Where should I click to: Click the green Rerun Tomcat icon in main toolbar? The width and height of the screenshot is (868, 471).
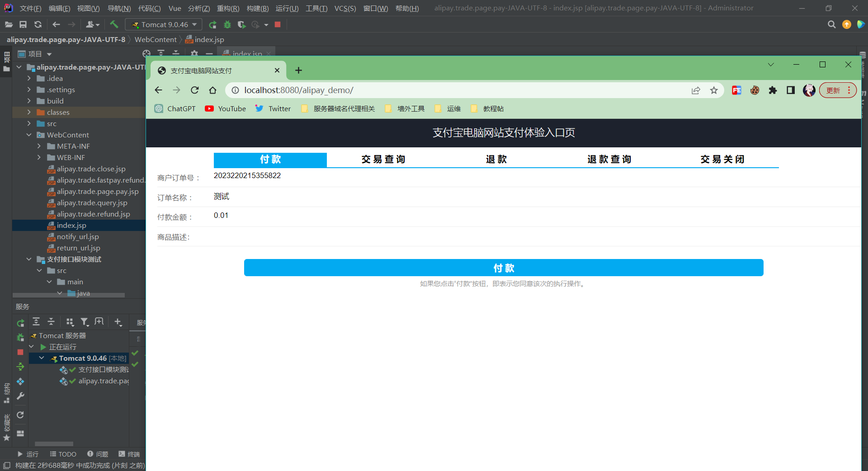point(212,24)
